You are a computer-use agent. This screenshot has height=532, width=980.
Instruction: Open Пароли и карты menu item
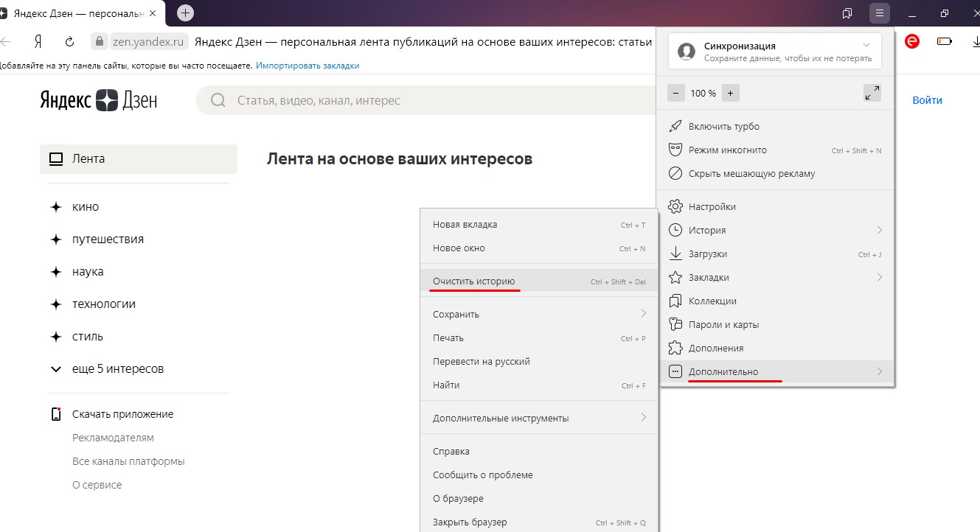776,324
